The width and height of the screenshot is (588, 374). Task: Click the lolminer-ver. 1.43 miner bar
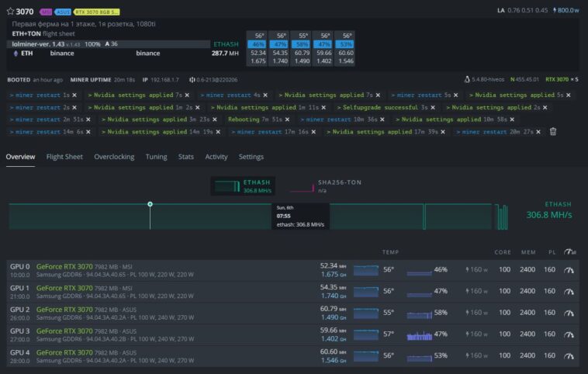[109, 44]
